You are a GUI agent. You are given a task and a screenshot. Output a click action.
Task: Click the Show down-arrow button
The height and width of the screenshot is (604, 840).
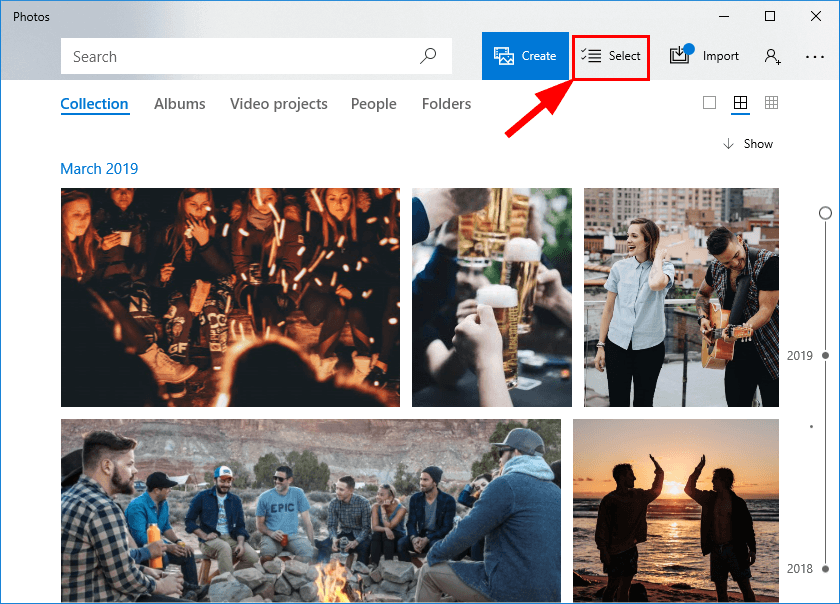[x=748, y=144]
